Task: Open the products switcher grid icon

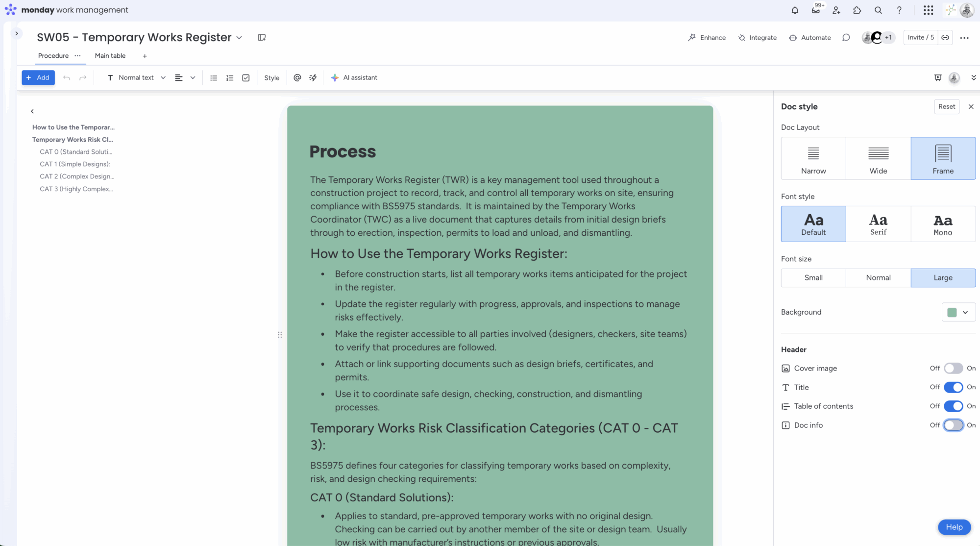Action: [x=928, y=10]
